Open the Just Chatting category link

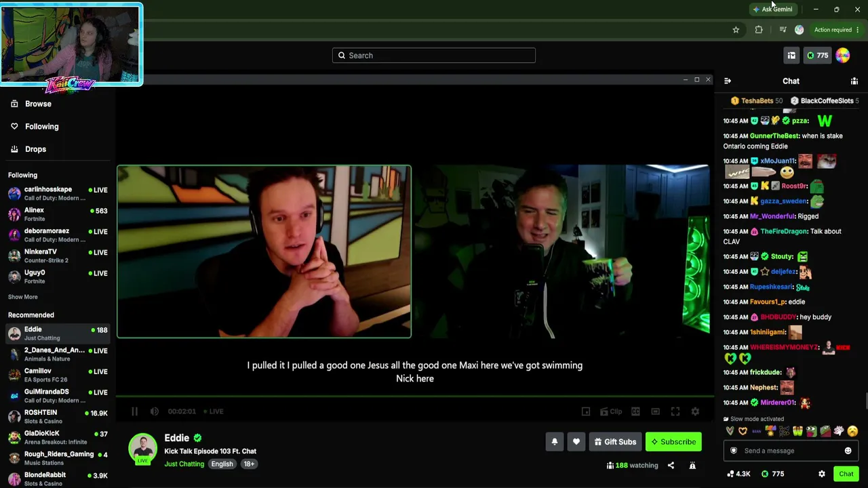184,464
